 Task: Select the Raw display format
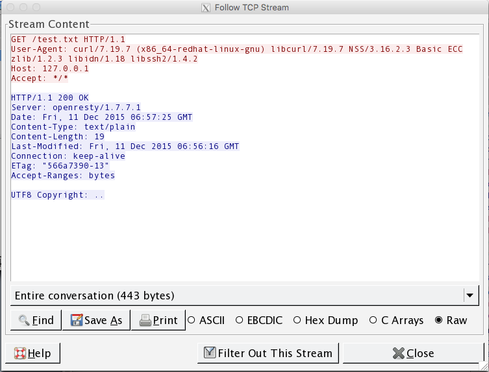(451, 320)
